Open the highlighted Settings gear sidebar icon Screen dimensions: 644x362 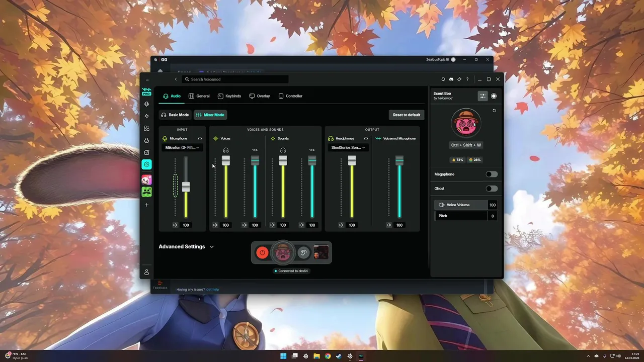point(146,164)
